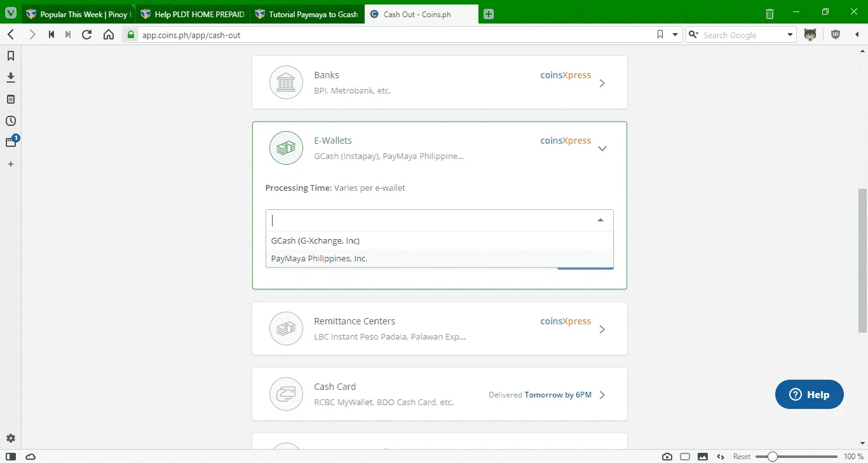
Task: Toggle the side panel visibility
Action: [11, 457]
